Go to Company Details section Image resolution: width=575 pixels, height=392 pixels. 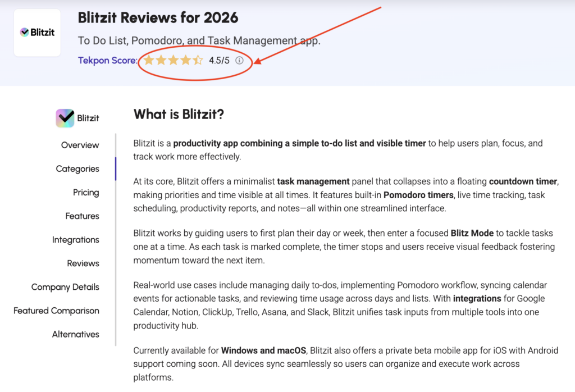tap(65, 287)
